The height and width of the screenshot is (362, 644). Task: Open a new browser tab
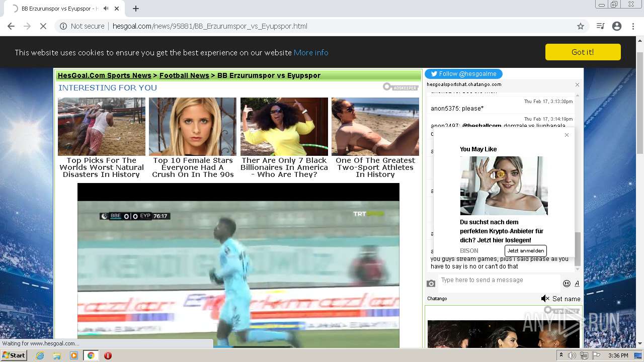point(136,9)
